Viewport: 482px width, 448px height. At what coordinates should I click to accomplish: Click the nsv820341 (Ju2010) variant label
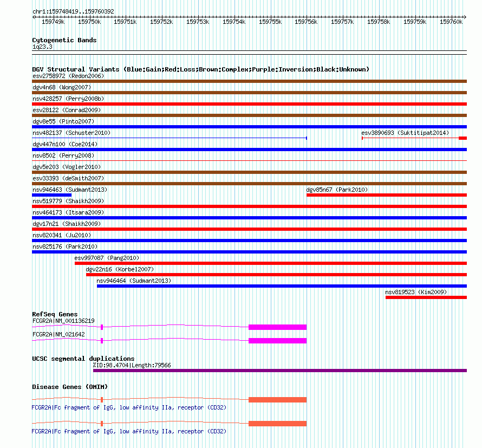pos(62,235)
